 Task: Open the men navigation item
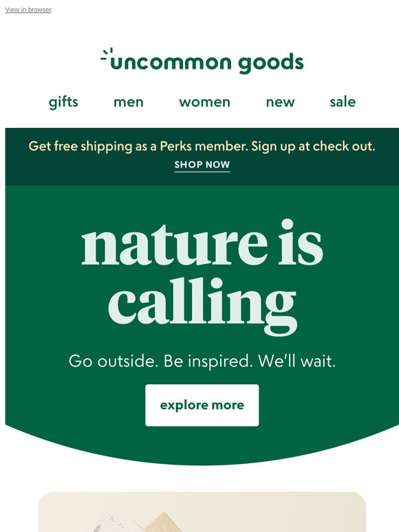tap(129, 102)
